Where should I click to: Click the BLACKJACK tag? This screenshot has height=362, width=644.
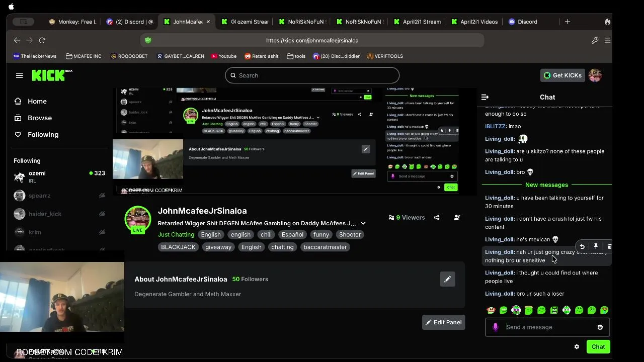point(178,247)
